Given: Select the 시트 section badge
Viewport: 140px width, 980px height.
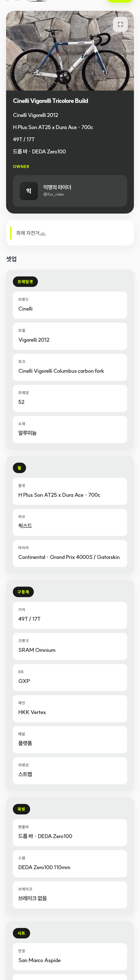Looking at the screenshot, I should pos(21,933).
